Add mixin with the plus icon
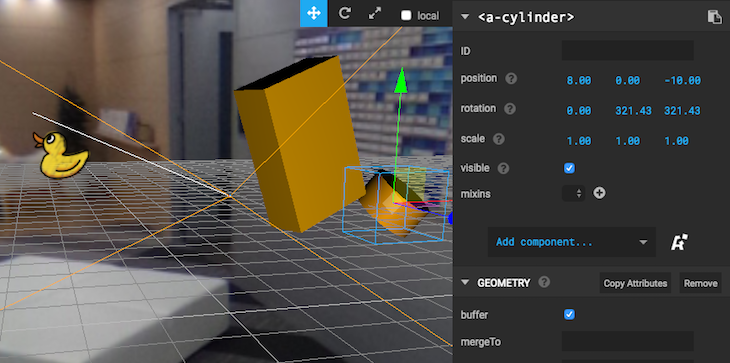 point(599,193)
